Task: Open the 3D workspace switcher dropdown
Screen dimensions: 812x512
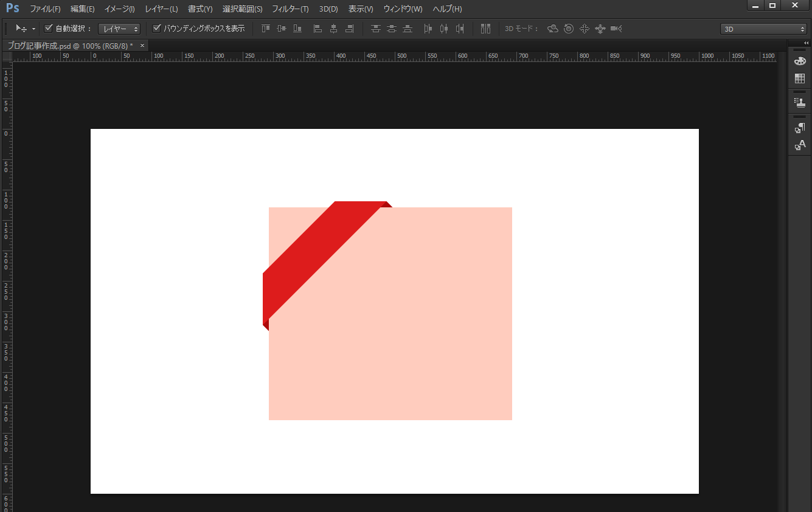Action: 763,29
